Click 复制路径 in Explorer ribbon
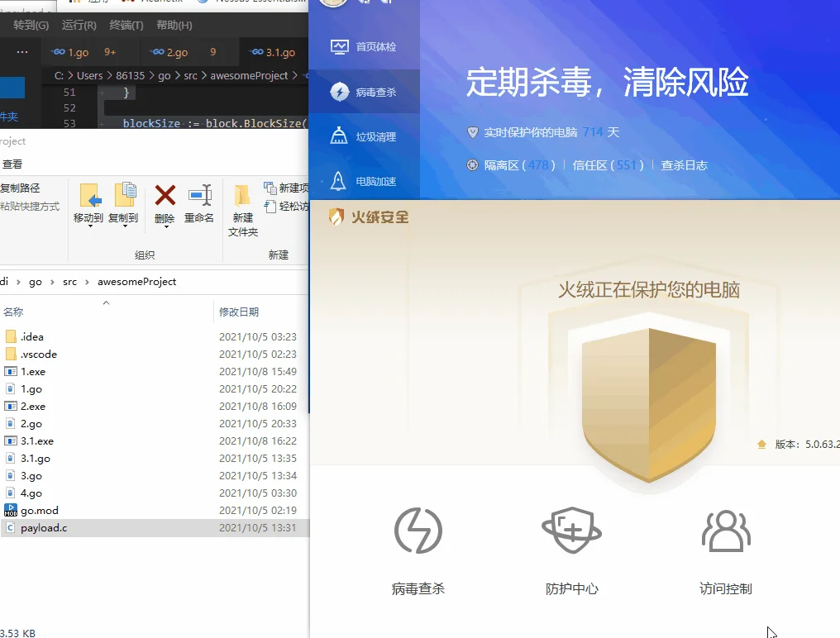The width and height of the screenshot is (840, 638). pyautogui.click(x=21, y=188)
